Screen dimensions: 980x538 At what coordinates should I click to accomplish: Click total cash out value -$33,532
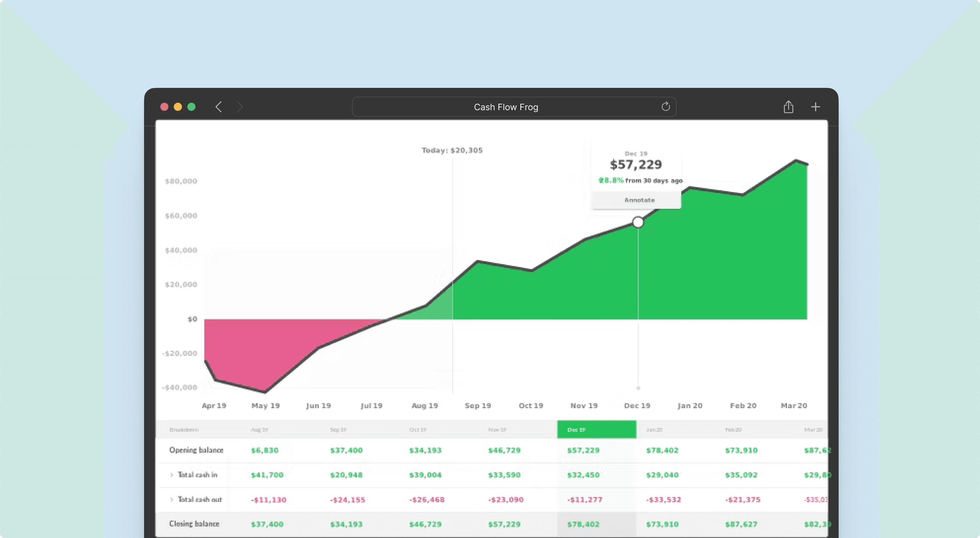(664, 499)
